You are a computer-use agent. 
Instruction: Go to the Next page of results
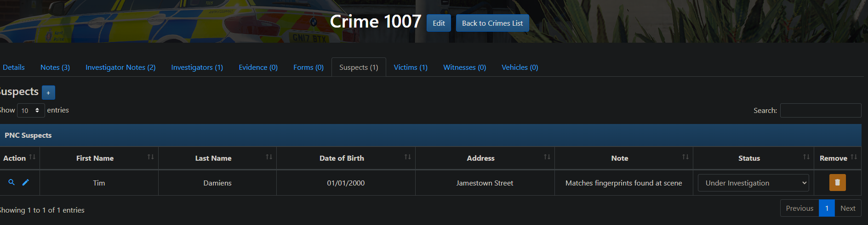point(847,208)
